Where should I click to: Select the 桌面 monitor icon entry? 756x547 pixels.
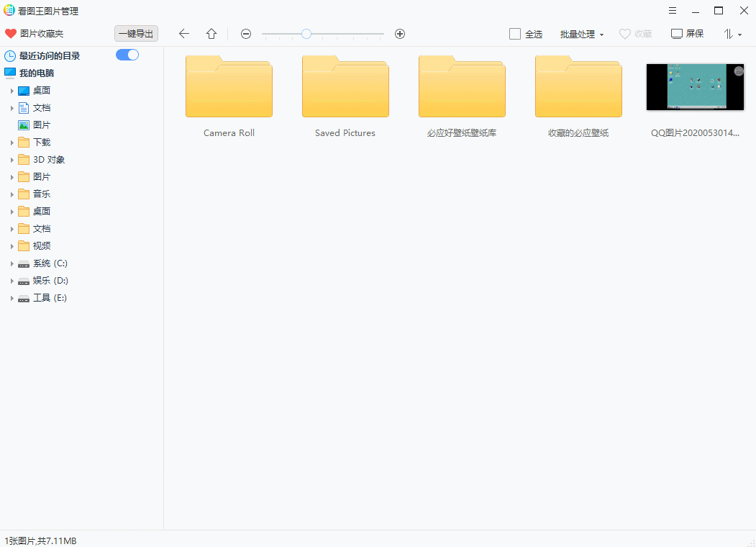[24, 91]
